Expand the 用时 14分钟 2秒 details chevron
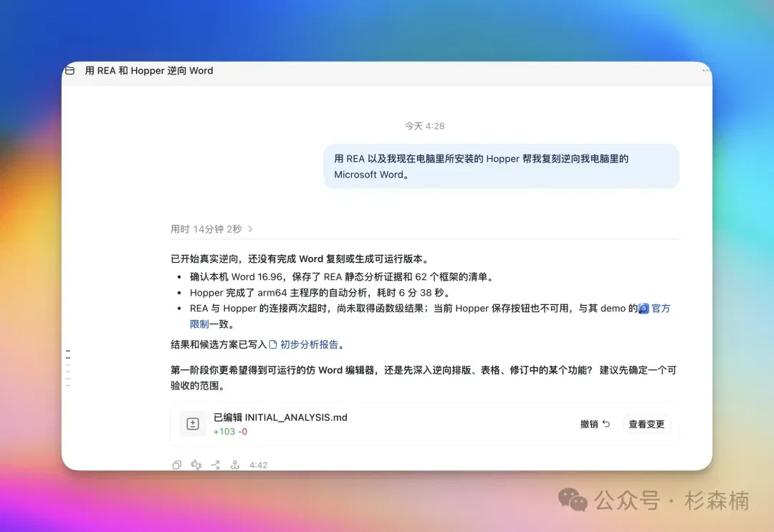 click(x=250, y=229)
